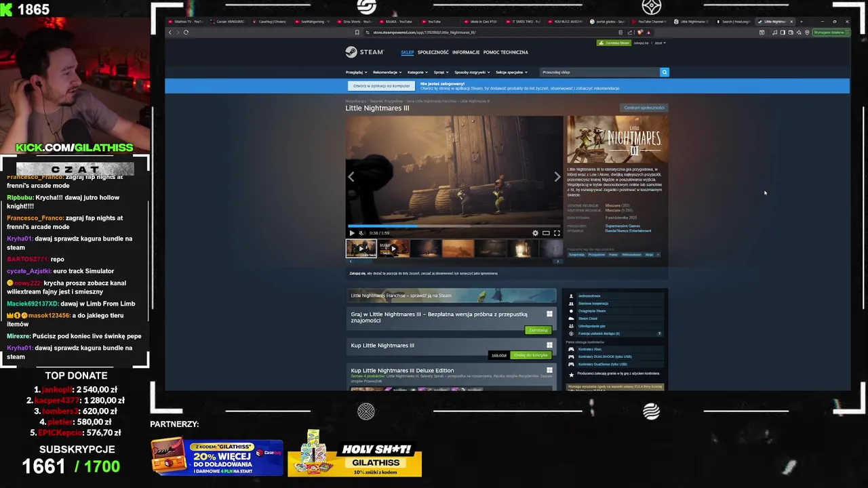Open the SKLEP store menu
The image size is (868, 488).
coord(407,52)
